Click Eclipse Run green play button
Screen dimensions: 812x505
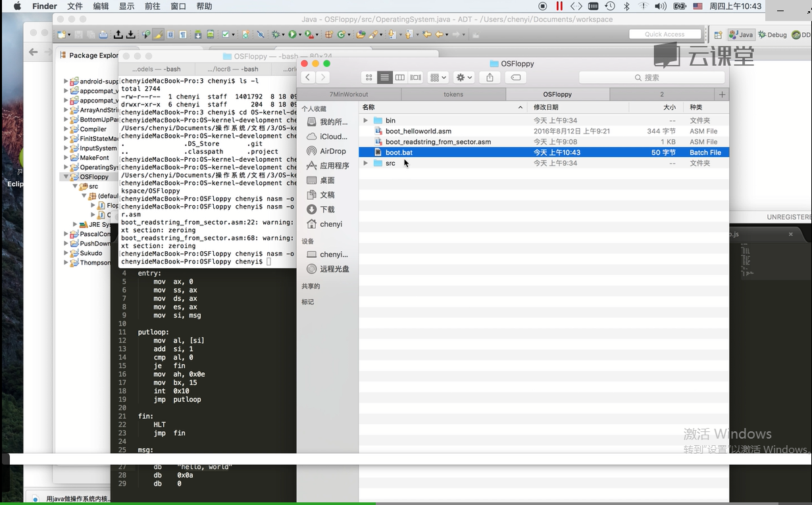pos(292,34)
